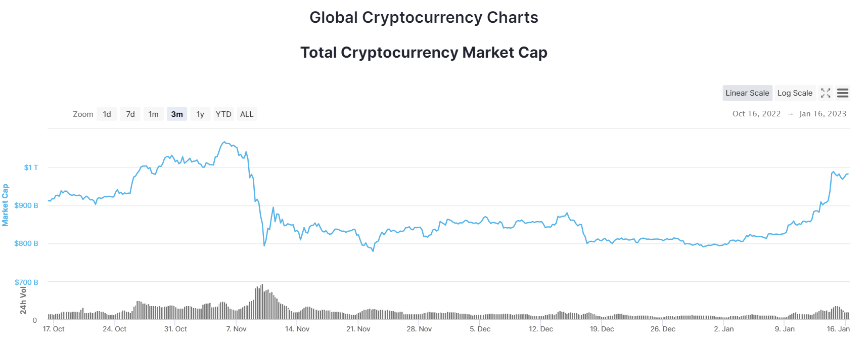The height and width of the screenshot is (340, 868).
Task: Click the 16. Jan x-axis label
Action: 838,329
